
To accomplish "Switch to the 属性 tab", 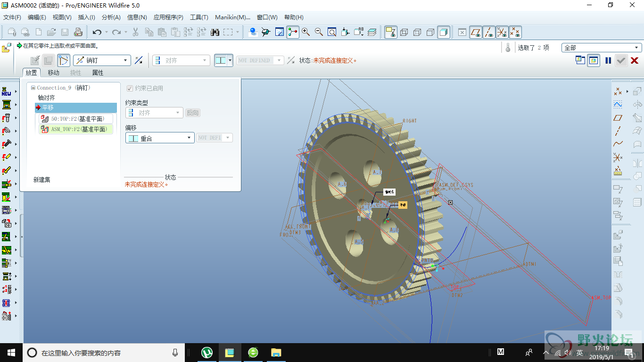I will [x=98, y=73].
